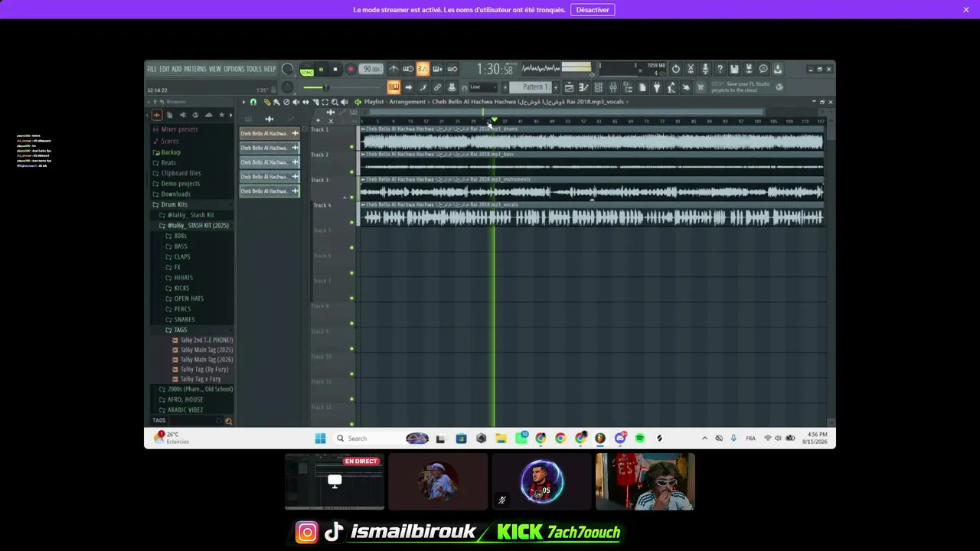Select the Mute tool in Playlist toolbar
The image size is (980, 551).
point(296,102)
